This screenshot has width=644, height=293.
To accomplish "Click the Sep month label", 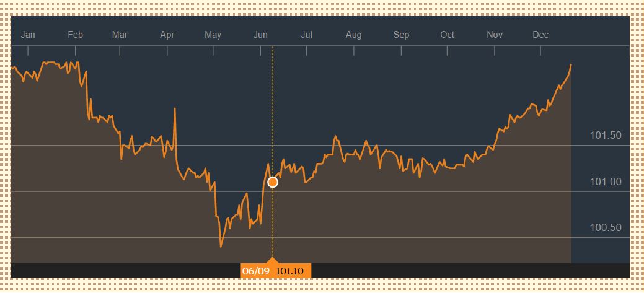I will click(x=401, y=35).
